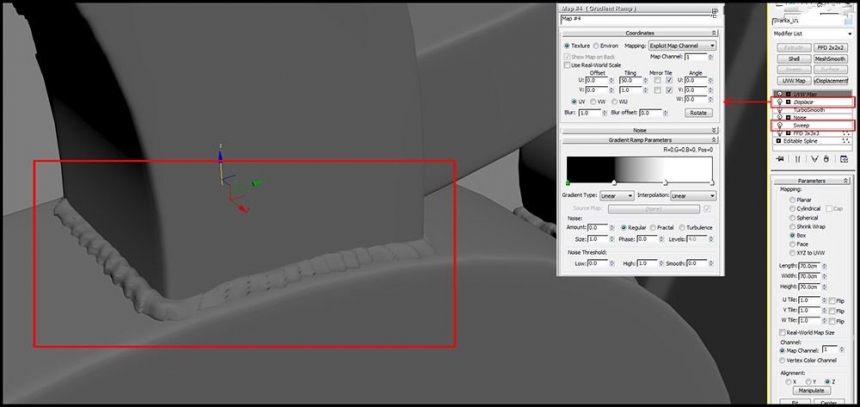860x407 pixels.
Task: Click the FFD 2x2x2 button
Action: point(831,48)
